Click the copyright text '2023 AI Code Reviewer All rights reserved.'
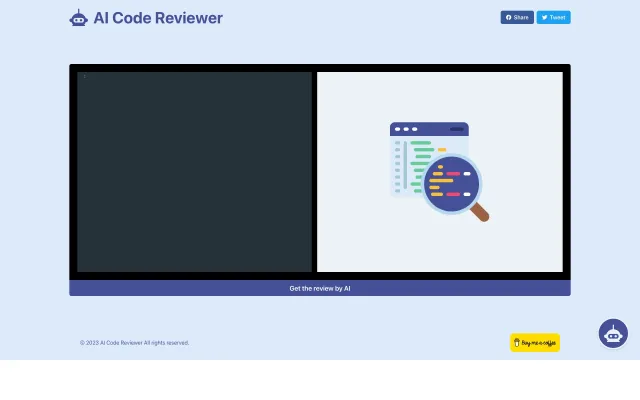640x400 pixels. 134,343
